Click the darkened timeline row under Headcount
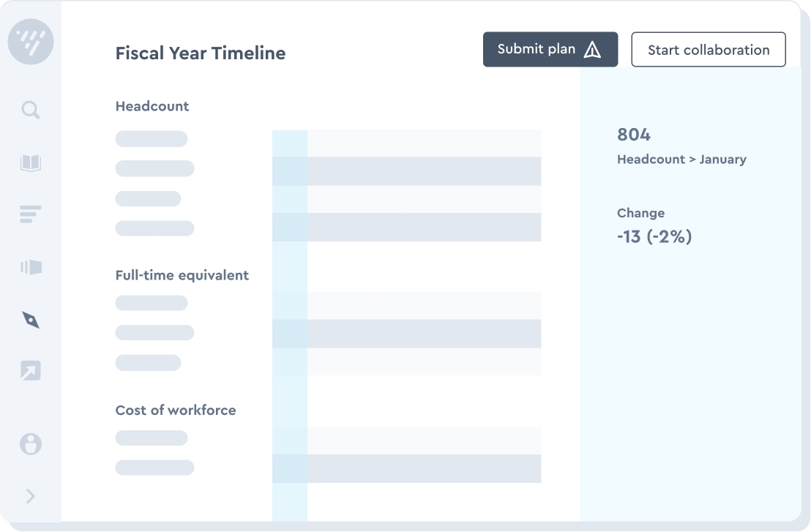811x532 pixels. click(425, 173)
